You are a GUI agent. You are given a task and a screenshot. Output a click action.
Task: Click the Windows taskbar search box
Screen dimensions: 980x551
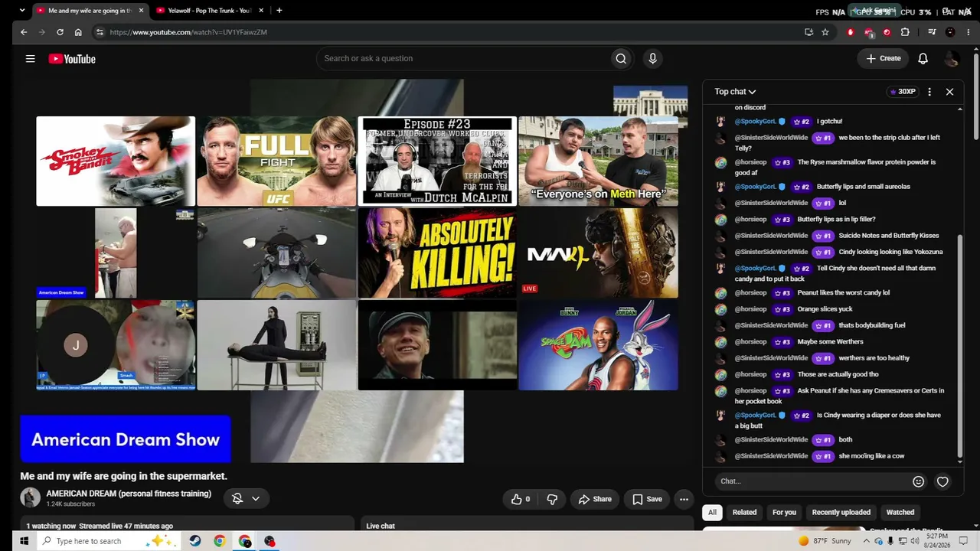point(108,541)
